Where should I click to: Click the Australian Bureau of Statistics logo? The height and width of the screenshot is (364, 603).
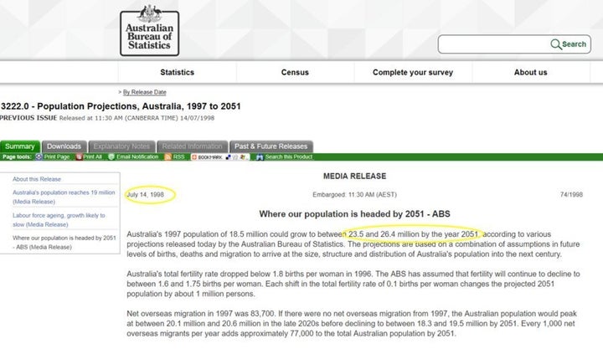150,30
